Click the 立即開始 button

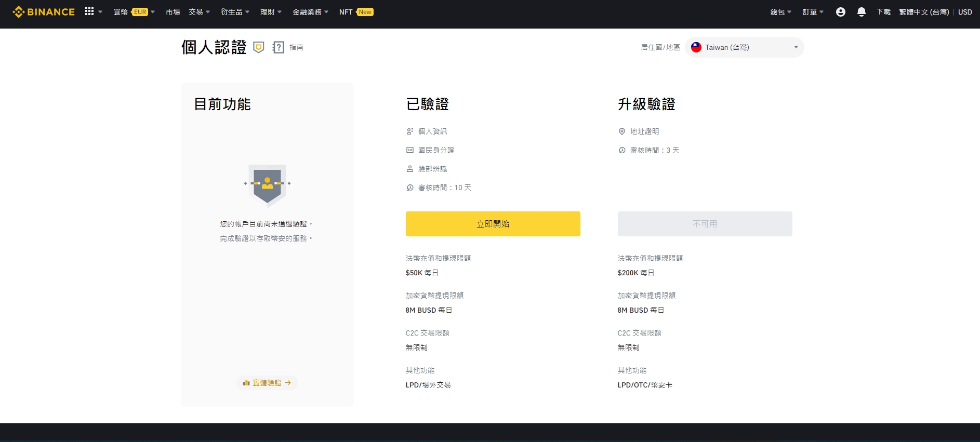[493, 224]
